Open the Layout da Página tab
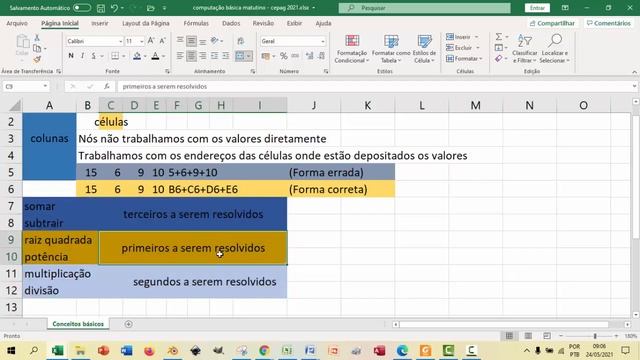Image resolution: width=640 pixels, height=360 pixels. (x=146, y=23)
